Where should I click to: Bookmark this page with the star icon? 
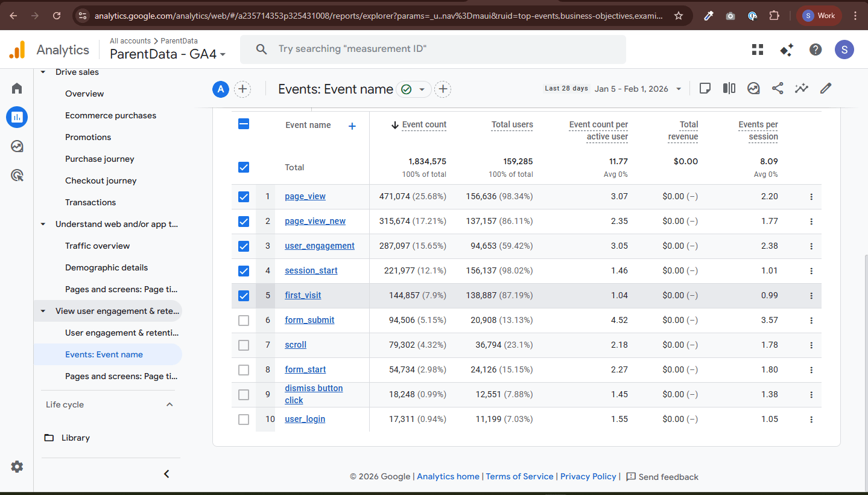[679, 16]
